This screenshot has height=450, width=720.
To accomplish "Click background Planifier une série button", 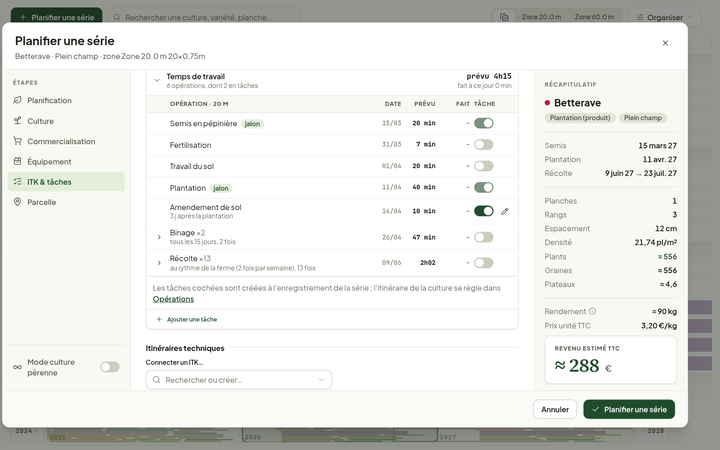I will (56, 17).
